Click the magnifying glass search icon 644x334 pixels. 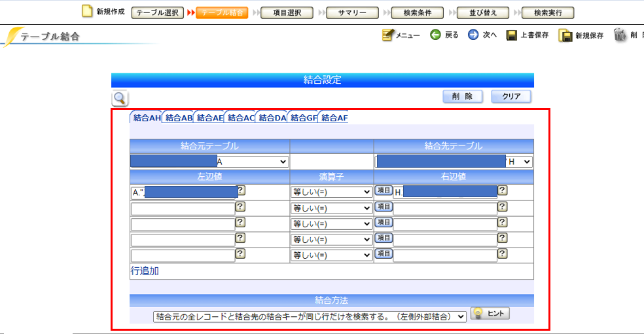click(x=120, y=98)
